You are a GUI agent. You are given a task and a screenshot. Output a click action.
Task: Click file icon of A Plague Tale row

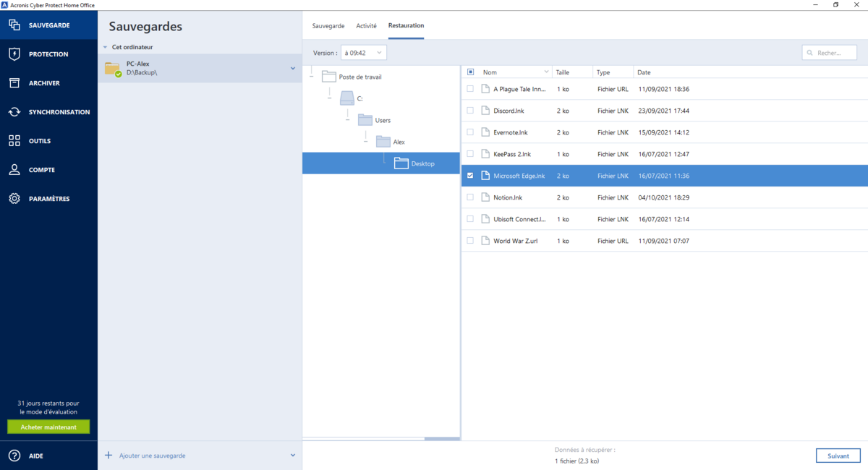click(486, 89)
